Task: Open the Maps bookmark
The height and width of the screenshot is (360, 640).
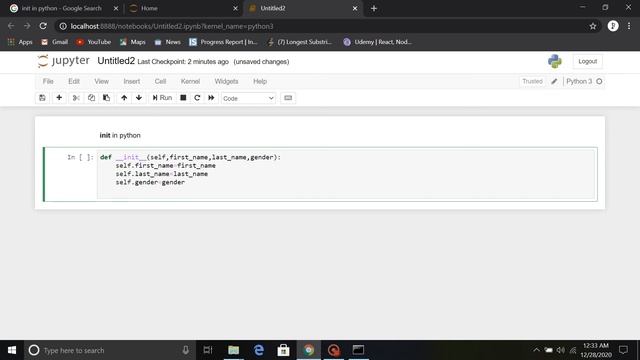Action: pyautogui.click(x=133, y=42)
